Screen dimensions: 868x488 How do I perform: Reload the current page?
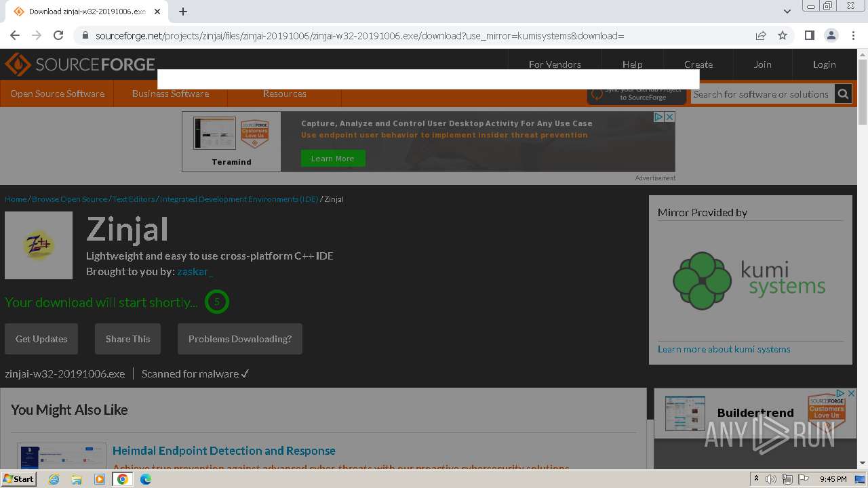(58, 35)
